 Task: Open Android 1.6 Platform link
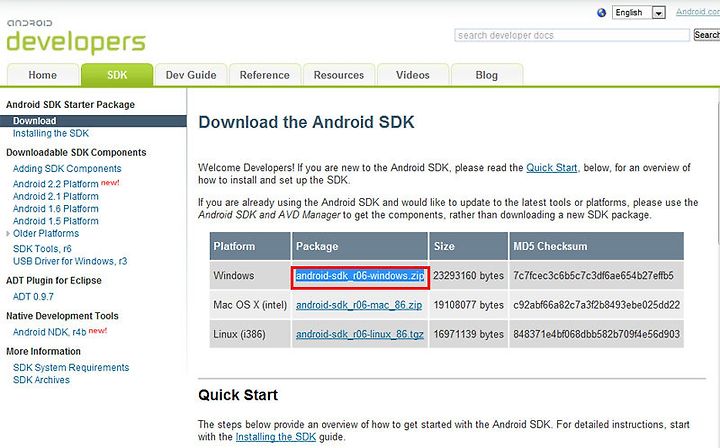click(x=56, y=209)
